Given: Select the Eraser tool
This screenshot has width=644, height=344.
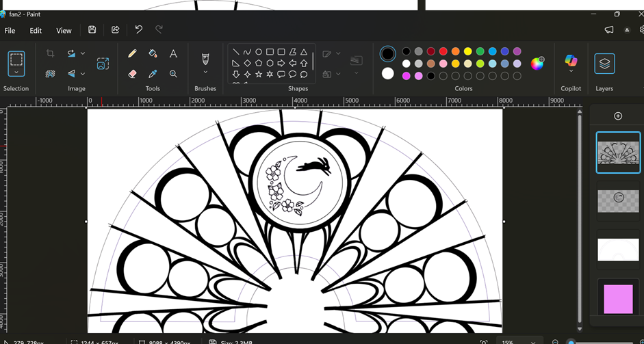Looking at the screenshot, I should (x=132, y=74).
